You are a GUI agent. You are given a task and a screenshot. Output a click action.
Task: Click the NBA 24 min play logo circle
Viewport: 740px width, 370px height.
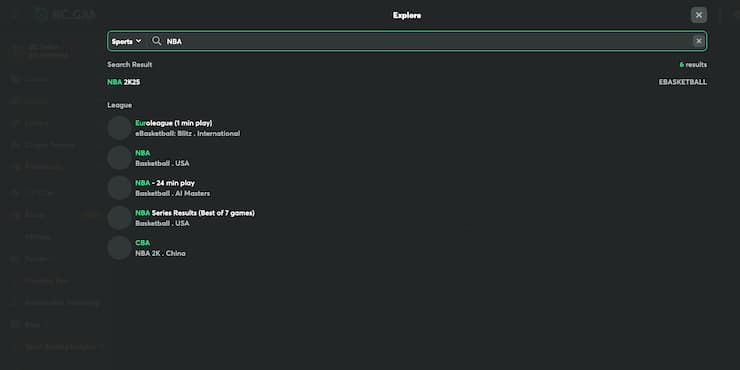pos(119,188)
